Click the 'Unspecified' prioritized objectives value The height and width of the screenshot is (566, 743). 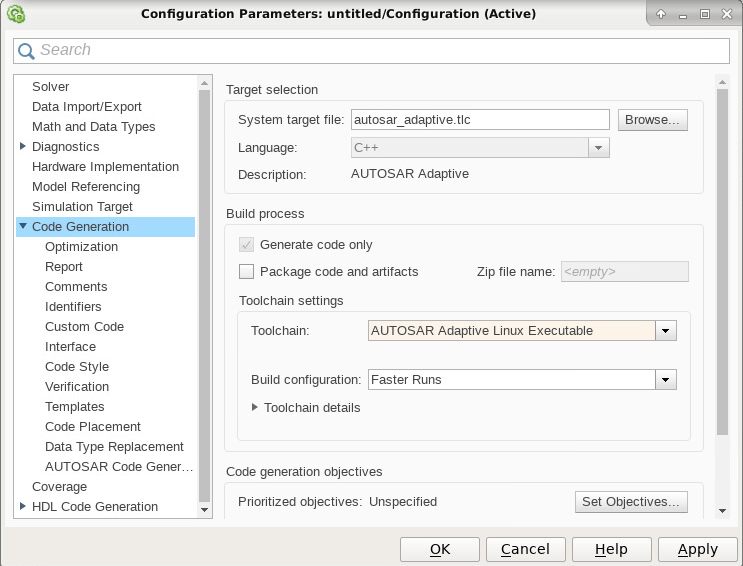coord(403,502)
